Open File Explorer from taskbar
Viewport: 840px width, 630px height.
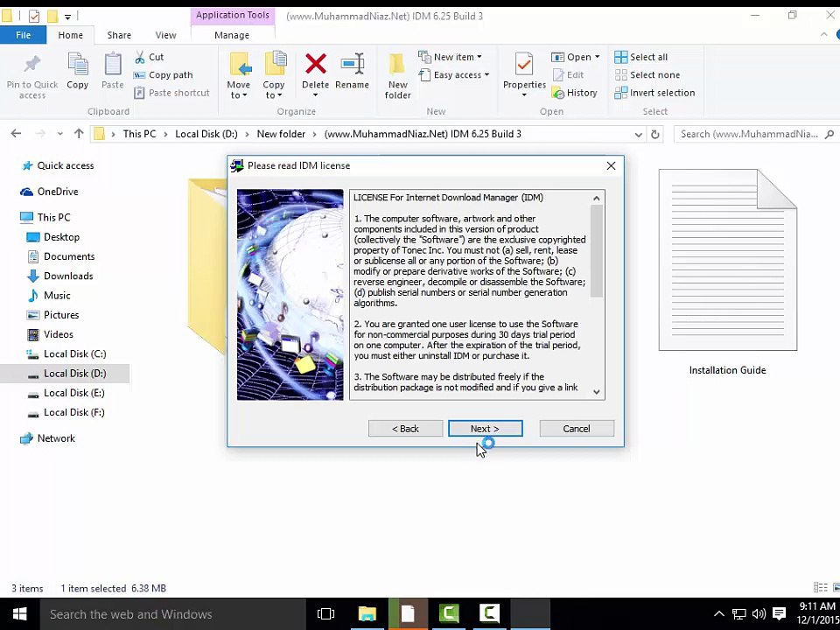(x=367, y=614)
